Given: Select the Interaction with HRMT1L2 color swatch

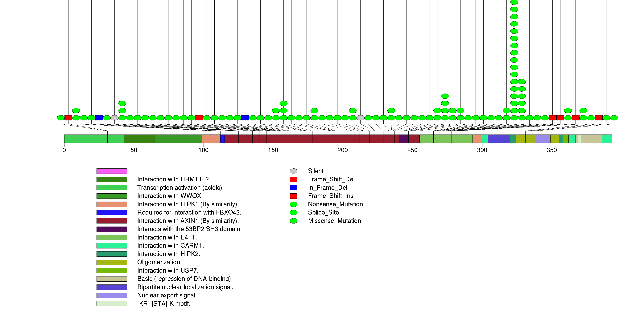Looking at the screenshot, I should [112, 179].
